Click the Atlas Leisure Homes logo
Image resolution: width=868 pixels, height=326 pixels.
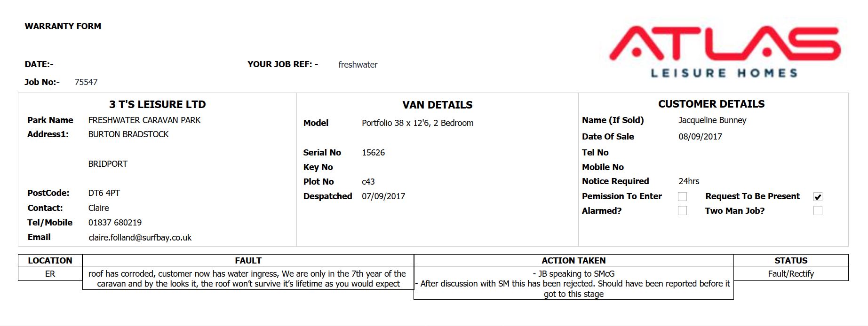pos(725,52)
